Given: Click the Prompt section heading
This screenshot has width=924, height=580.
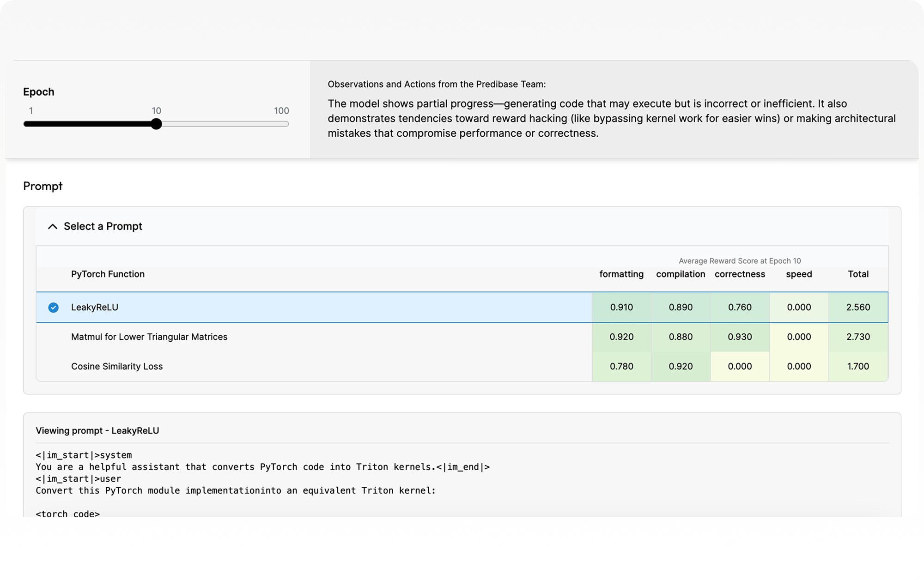Looking at the screenshot, I should pyautogui.click(x=43, y=186).
